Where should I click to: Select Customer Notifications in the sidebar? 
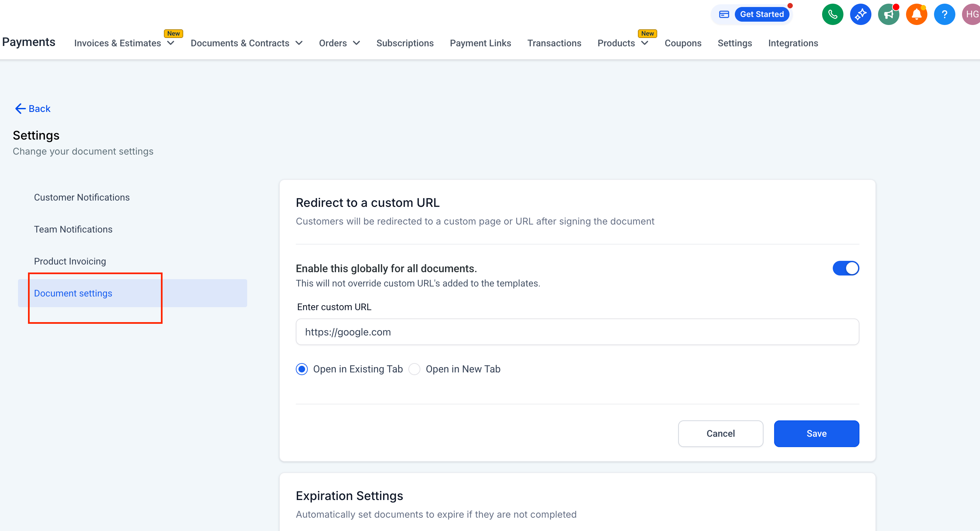[82, 198]
